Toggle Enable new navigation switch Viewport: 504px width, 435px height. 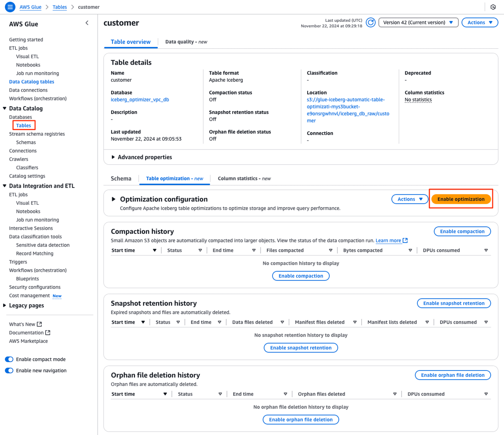click(9, 370)
